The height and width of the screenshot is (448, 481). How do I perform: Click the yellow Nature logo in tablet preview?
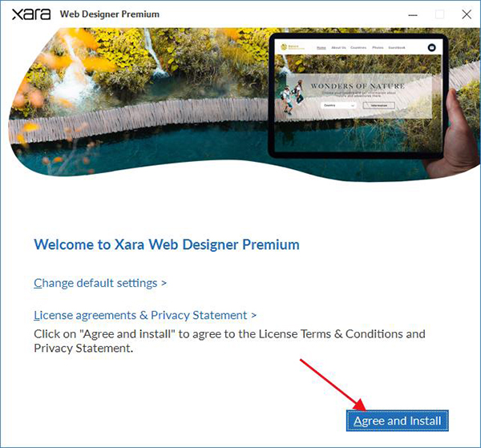point(293,47)
